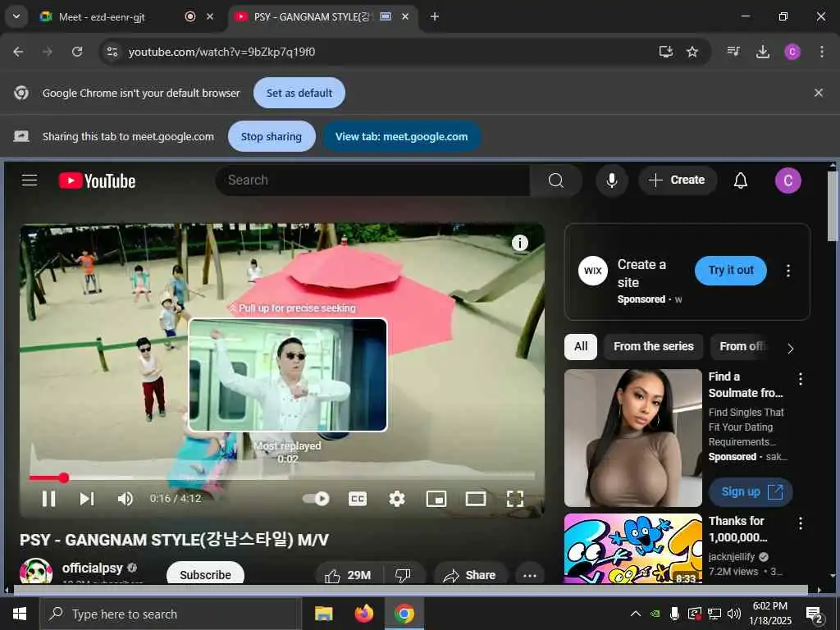Open Thanks for 1,000,000 video thumbnail
The height and width of the screenshot is (630, 840).
632,549
